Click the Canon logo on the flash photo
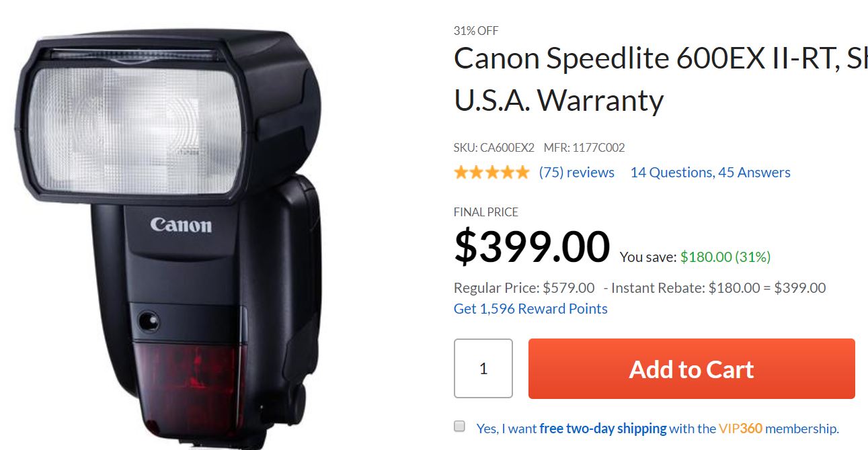868x450 pixels. pos(181,225)
